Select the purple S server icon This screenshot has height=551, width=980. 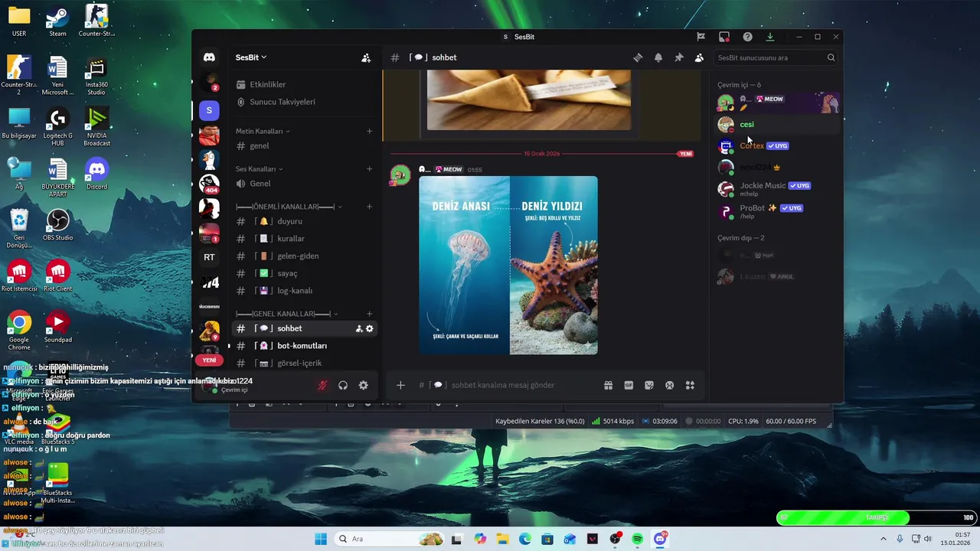[x=209, y=111]
